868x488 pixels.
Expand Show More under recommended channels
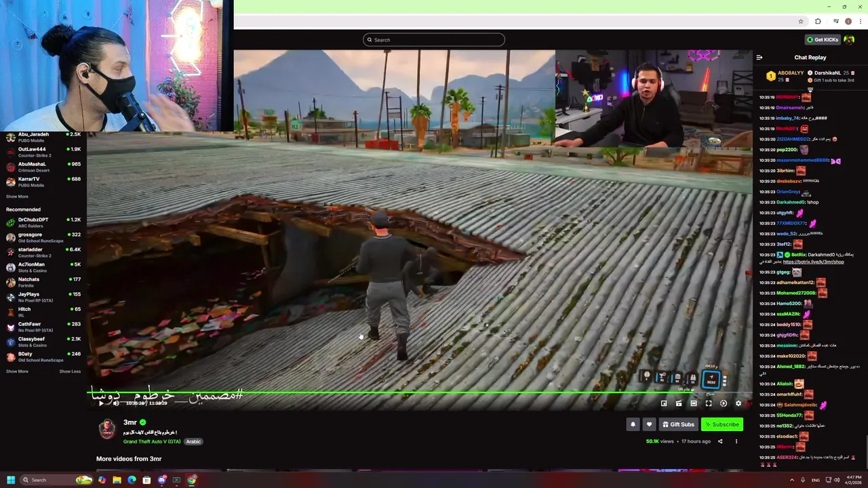pyautogui.click(x=17, y=371)
